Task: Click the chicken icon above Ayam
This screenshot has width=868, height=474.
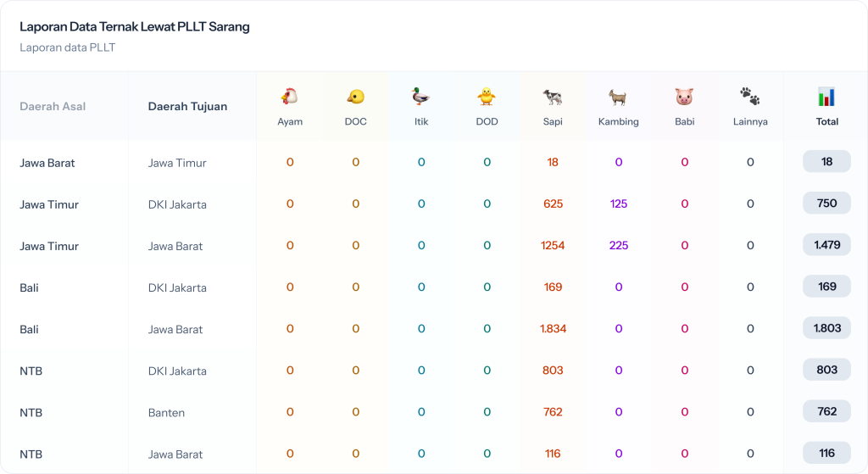Action: coord(290,97)
